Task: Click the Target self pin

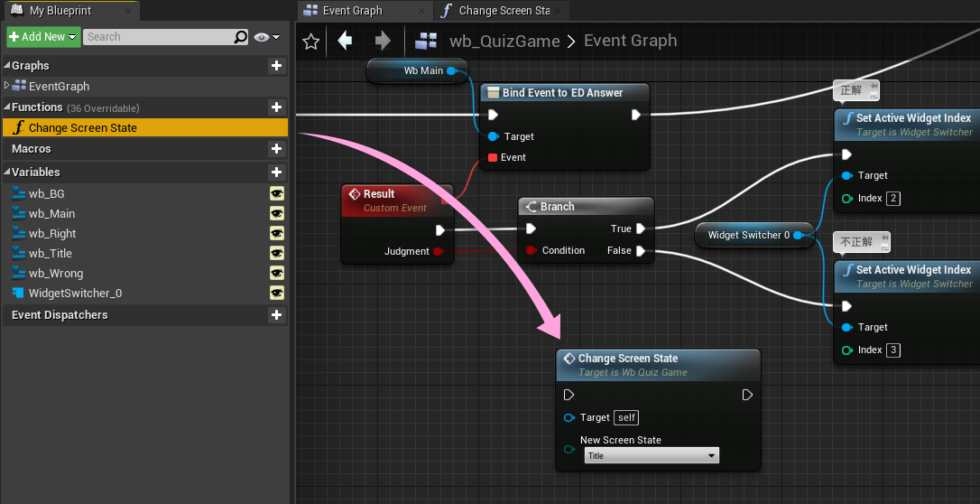Action: [x=569, y=417]
